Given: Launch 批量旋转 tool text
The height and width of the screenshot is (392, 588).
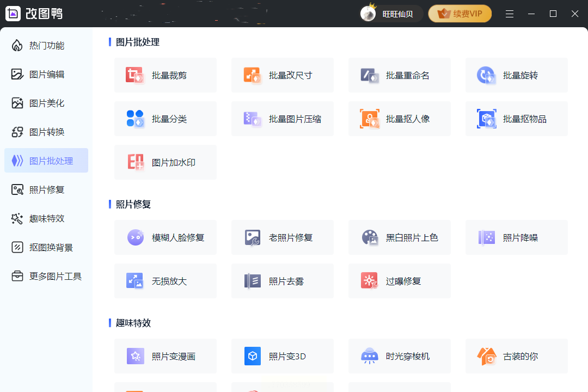Looking at the screenshot, I should pyautogui.click(x=520, y=75).
